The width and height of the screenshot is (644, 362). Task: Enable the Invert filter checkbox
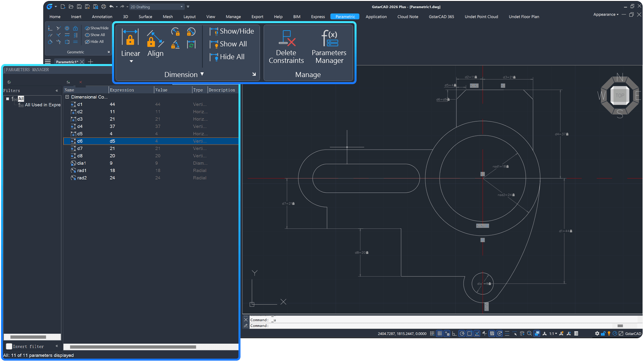(x=9, y=346)
